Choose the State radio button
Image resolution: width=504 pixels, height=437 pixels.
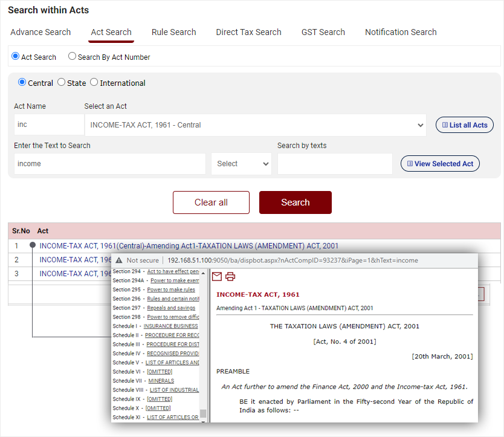tap(61, 82)
